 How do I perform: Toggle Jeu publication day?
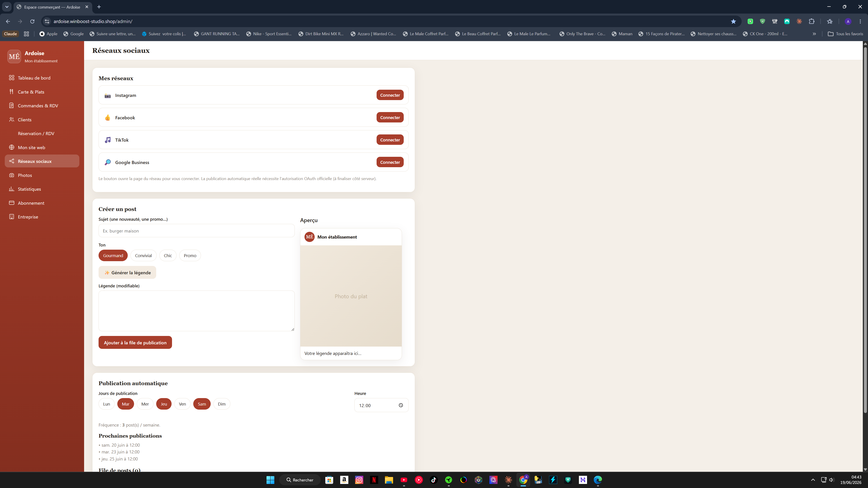[x=164, y=404]
